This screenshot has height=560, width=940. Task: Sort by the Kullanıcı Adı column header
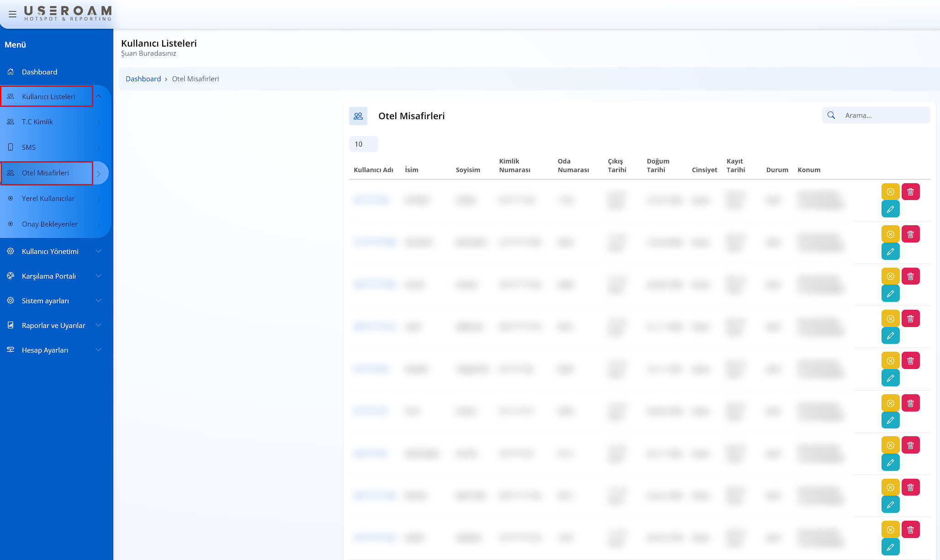pyautogui.click(x=373, y=170)
